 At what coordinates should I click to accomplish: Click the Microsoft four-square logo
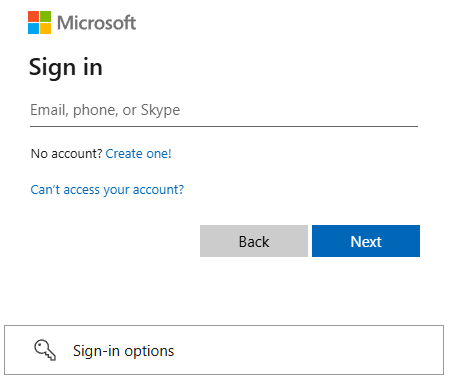point(39,23)
